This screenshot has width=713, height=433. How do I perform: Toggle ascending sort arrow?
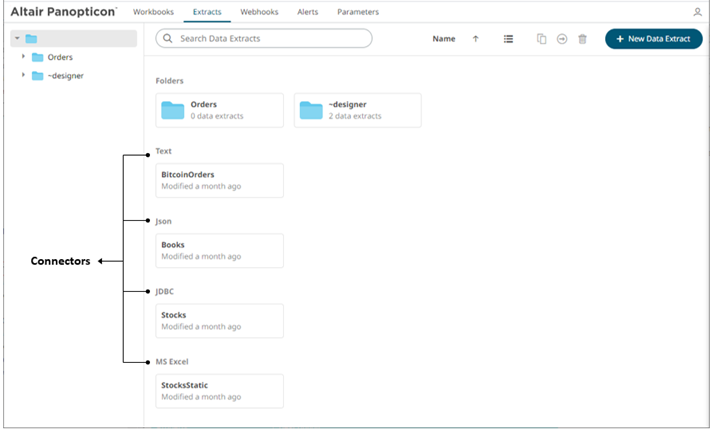point(476,39)
